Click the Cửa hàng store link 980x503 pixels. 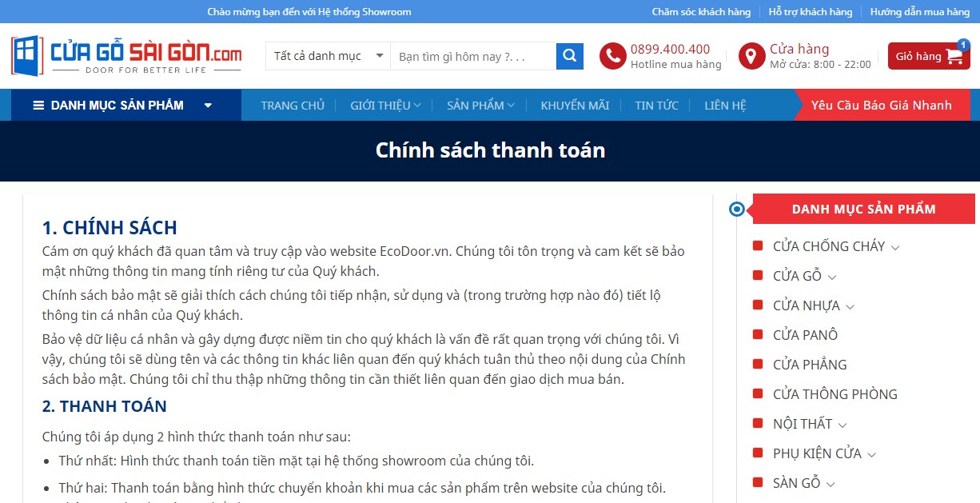[x=799, y=49]
